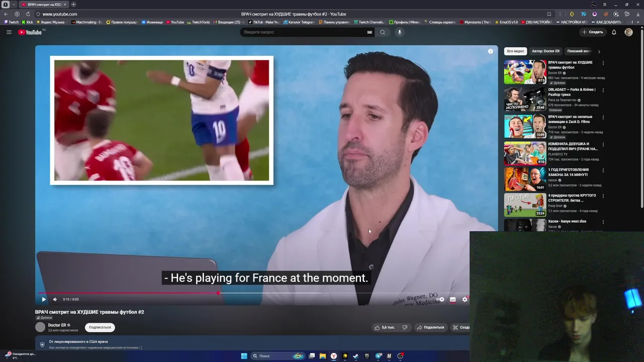Open title 4 придурка против КРУТОГО СТРОИТЕЛЯ
The width and height of the screenshot is (644, 362).
pos(572,198)
